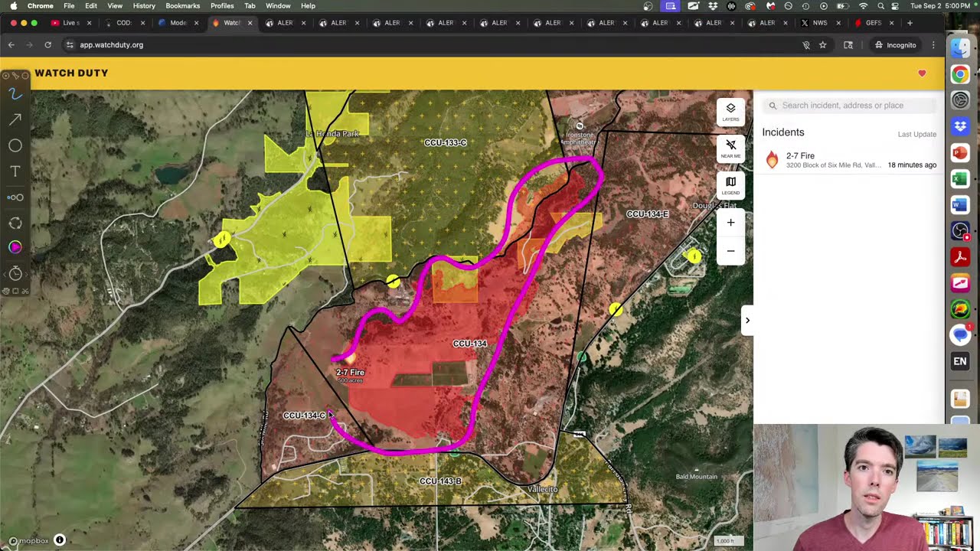Viewport: 980px width, 551px height.
Task: Choose the line thickness dots tool
Action: 15,197
